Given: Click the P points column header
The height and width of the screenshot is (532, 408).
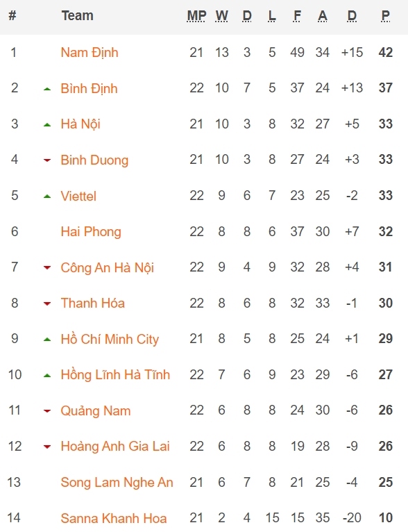Looking at the screenshot, I should click(x=385, y=16).
